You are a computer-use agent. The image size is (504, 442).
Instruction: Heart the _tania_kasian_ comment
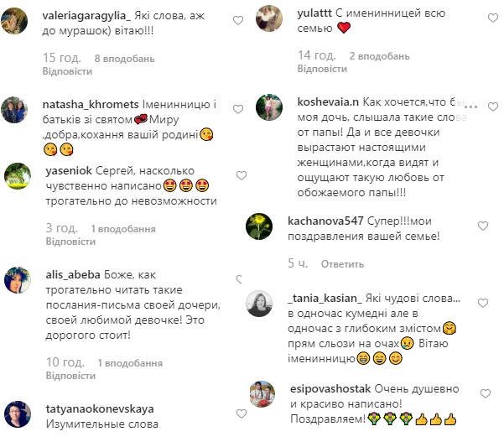pos(483,303)
